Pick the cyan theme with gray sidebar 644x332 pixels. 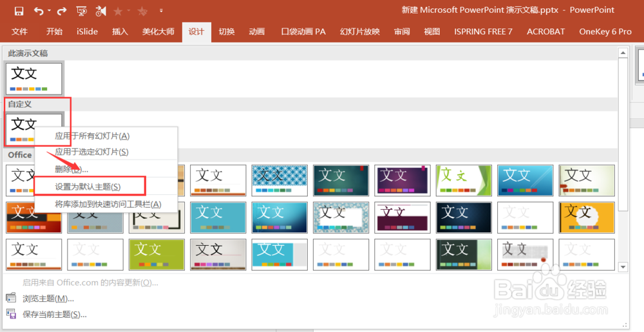pos(279,254)
